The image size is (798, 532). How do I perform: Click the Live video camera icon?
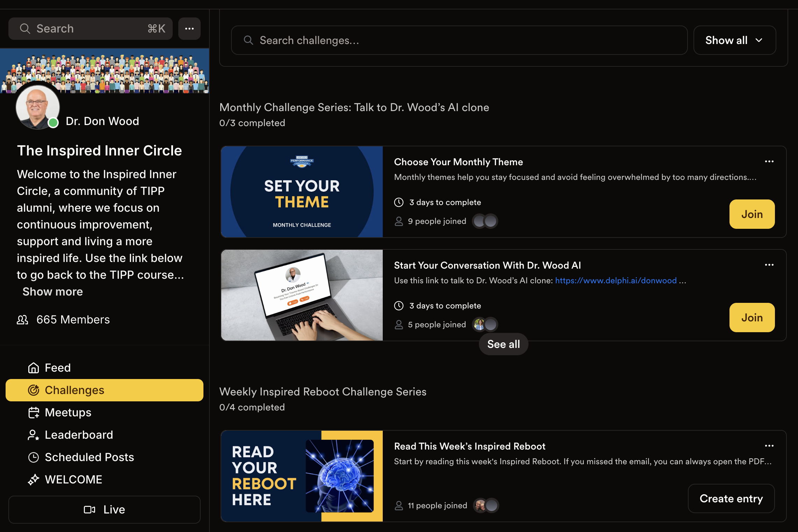(x=89, y=510)
